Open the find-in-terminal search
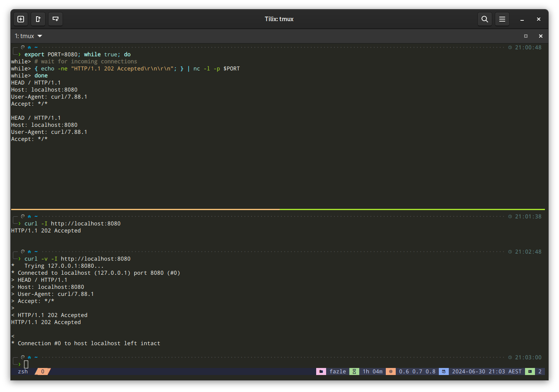The width and height of the screenshot is (559, 392). click(x=484, y=19)
